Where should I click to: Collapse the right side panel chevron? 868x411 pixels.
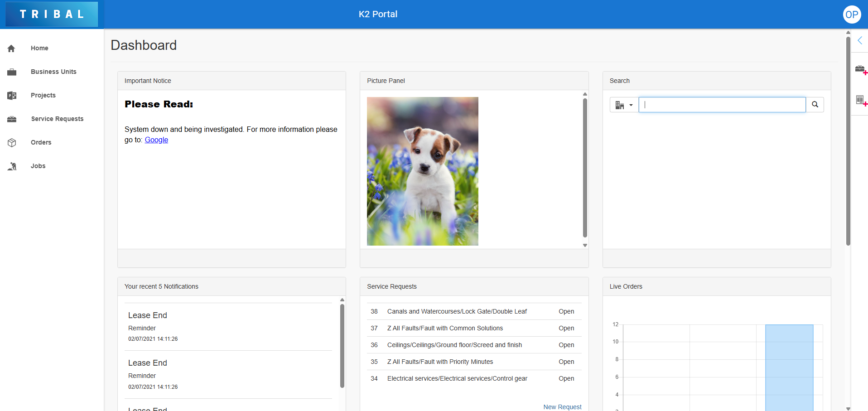[x=859, y=40]
